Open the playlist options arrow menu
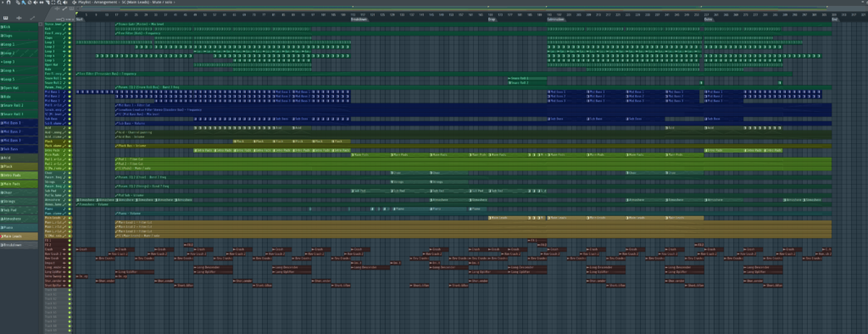The width and height of the screenshot is (868, 334). coord(3,3)
